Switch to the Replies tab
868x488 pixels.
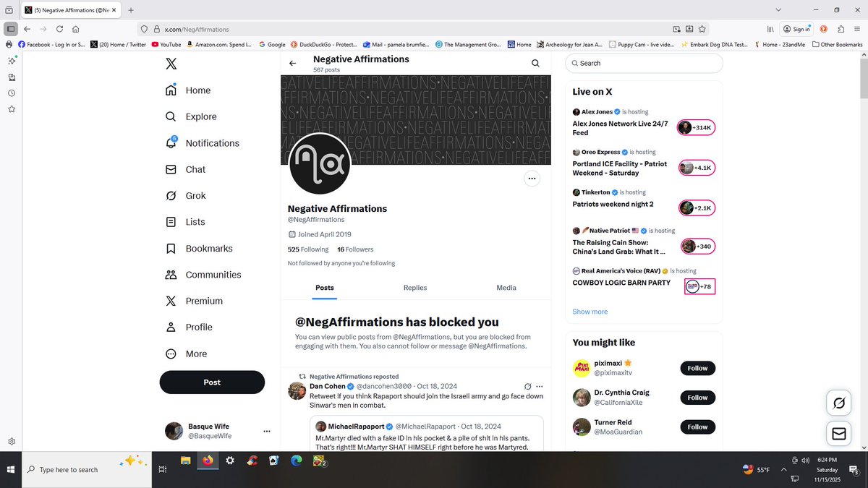pyautogui.click(x=415, y=288)
